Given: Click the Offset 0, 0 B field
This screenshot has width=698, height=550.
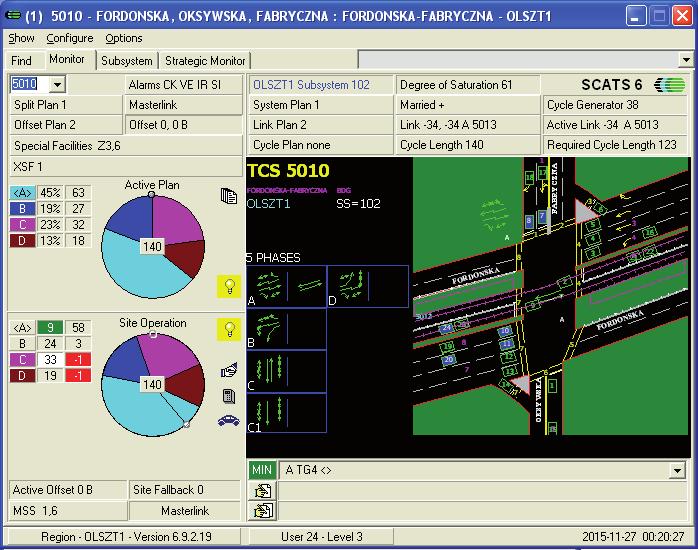Looking at the screenshot, I should [x=184, y=125].
